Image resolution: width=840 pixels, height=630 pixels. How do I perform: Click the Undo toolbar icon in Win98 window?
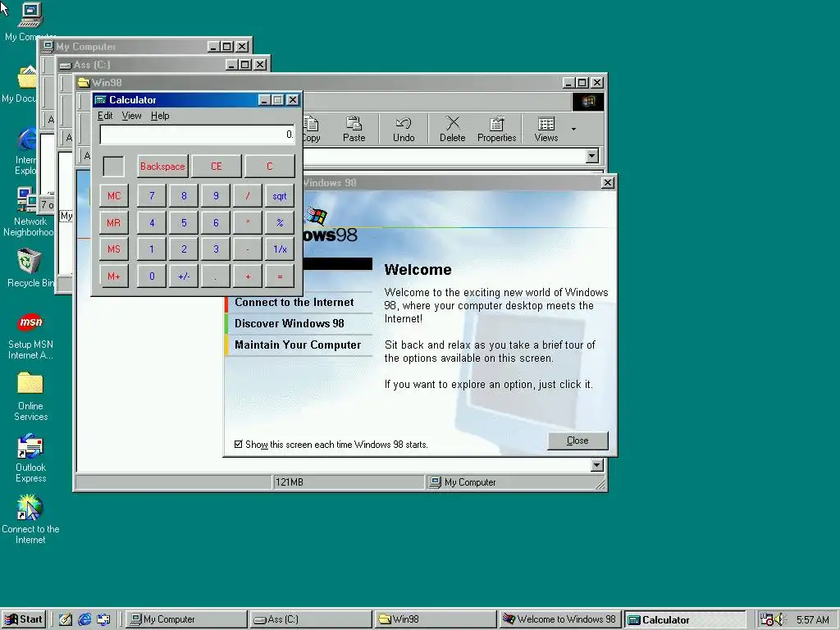tap(404, 129)
